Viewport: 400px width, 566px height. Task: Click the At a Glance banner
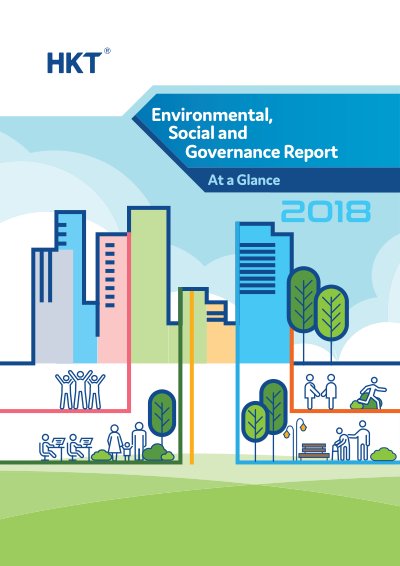[x=244, y=180]
